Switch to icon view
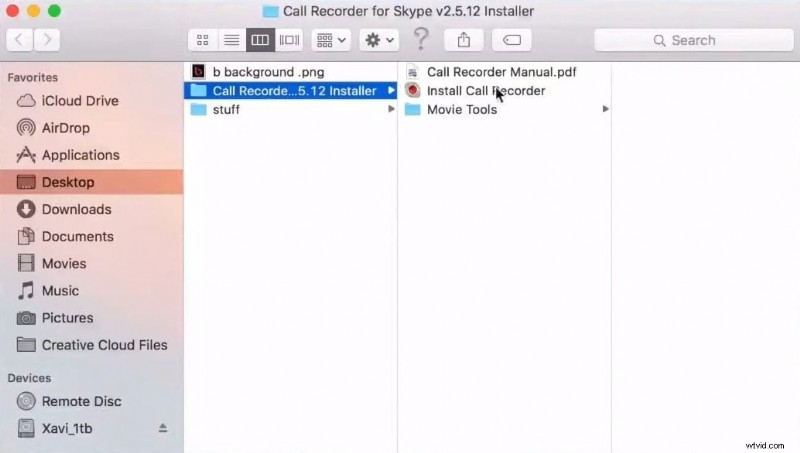The height and width of the screenshot is (453, 800). point(203,40)
